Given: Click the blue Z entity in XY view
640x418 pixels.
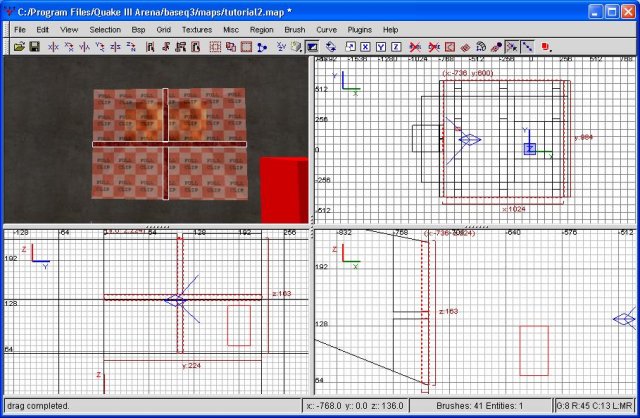Looking at the screenshot, I should click(529, 149).
